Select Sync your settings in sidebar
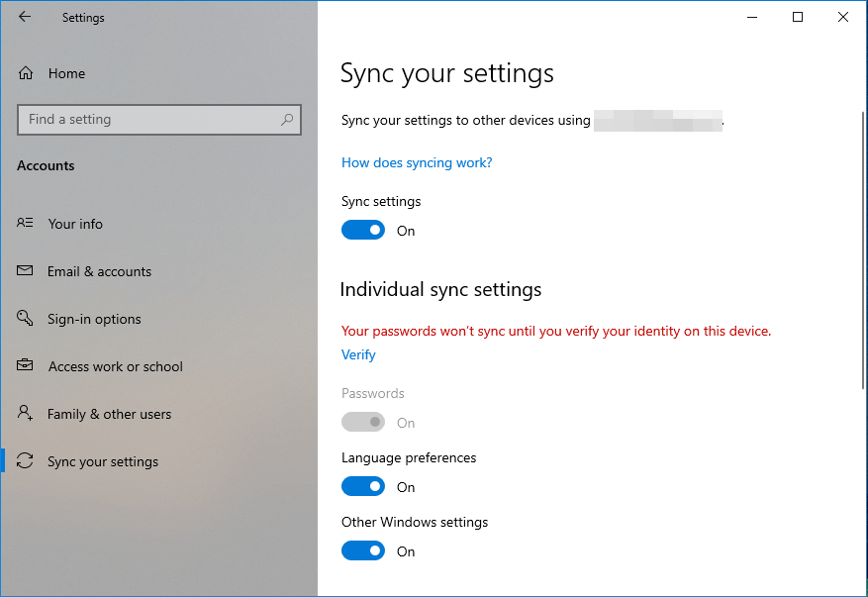The image size is (868, 597). coord(103,462)
